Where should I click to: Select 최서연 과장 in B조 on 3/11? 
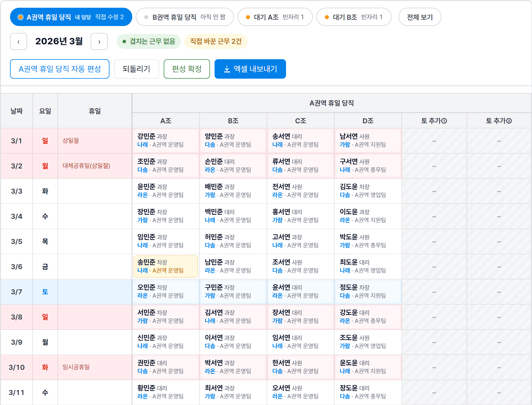coord(233,392)
